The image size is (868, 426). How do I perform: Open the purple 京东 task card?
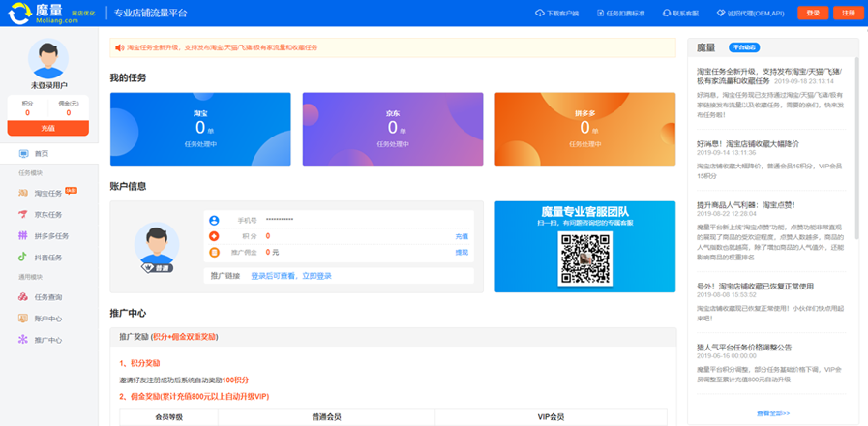point(393,129)
